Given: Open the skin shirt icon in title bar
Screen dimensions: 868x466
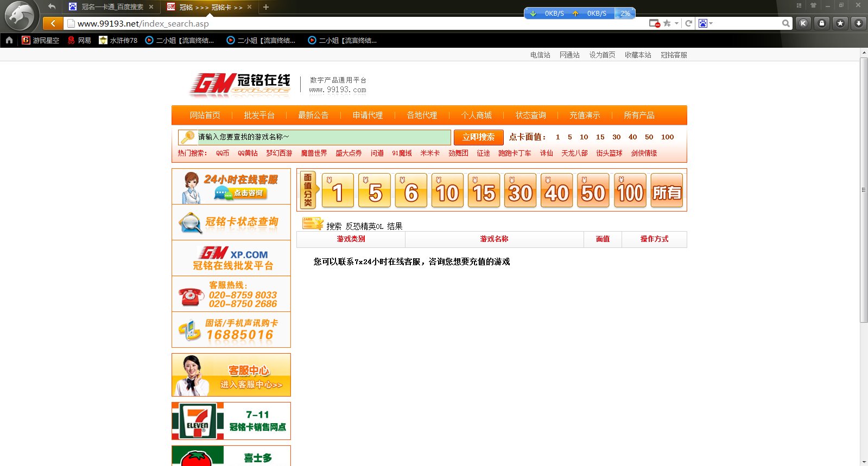Looking at the screenshot, I should (x=813, y=5).
